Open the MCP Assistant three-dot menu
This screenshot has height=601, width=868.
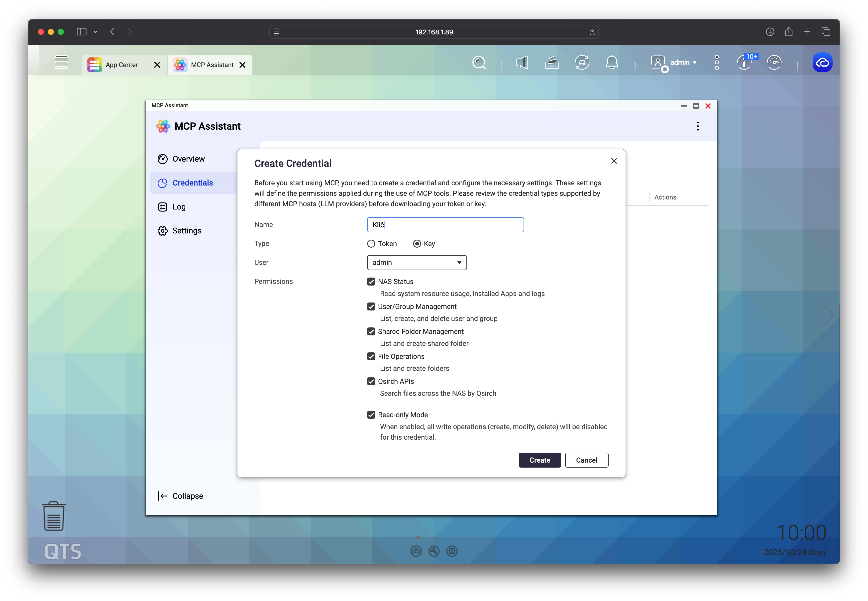pos(697,126)
